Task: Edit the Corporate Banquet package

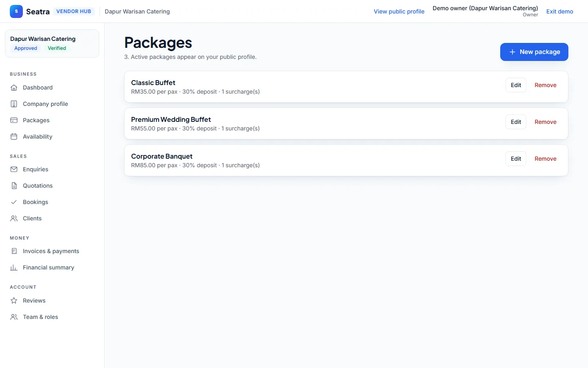Action: click(x=516, y=159)
